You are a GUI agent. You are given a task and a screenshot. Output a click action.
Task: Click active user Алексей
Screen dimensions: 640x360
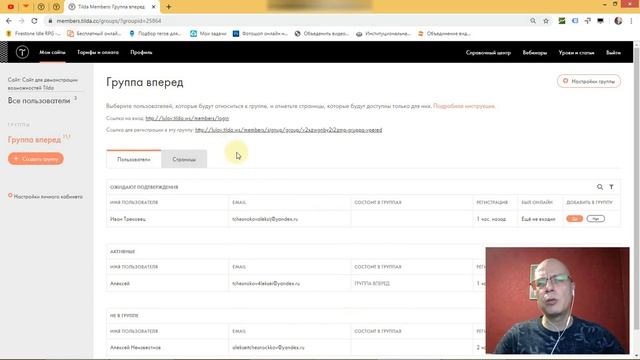pos(120,283)
